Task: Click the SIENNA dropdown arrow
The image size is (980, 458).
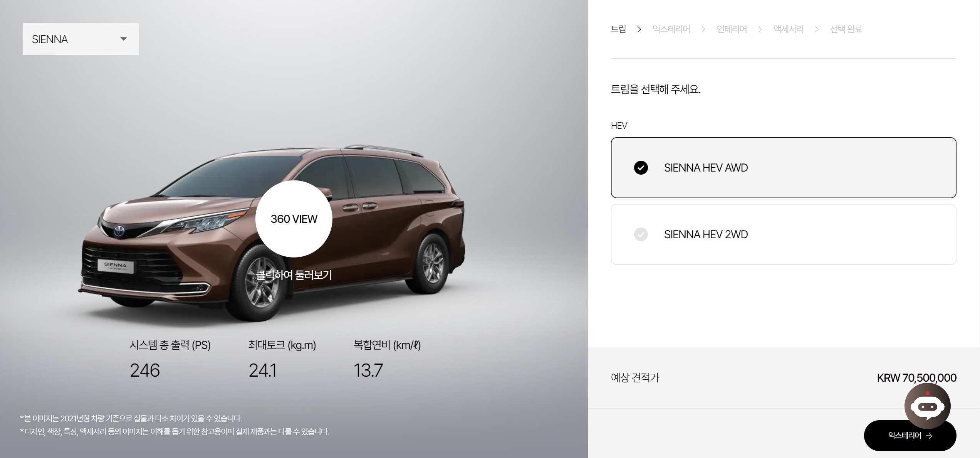Action: click(124, 39)
